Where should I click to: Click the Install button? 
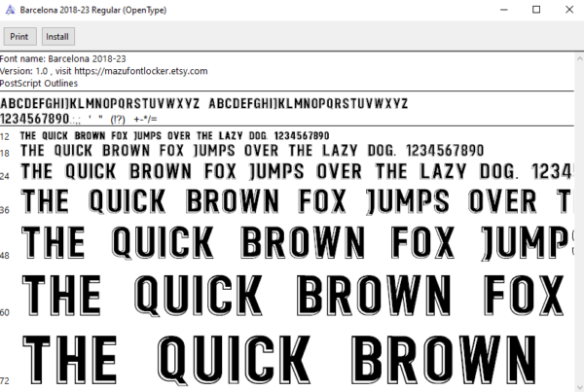(x=57, y=37)
